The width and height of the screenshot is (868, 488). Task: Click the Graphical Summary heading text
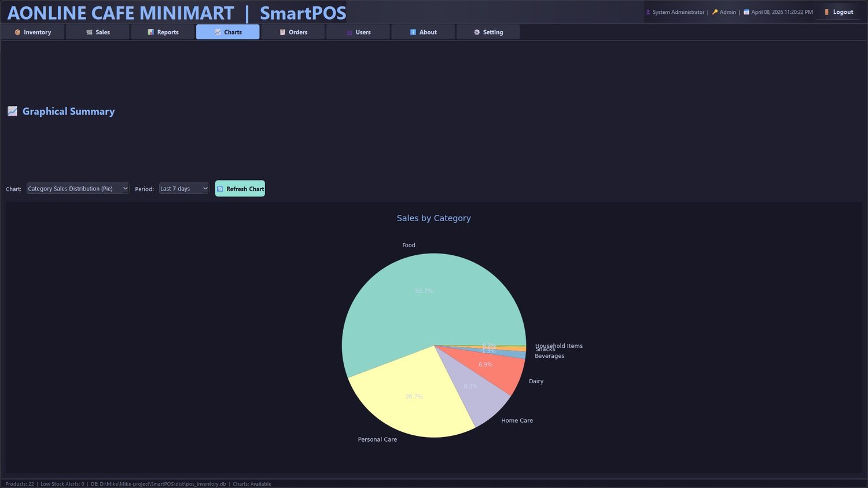(68, 111)
